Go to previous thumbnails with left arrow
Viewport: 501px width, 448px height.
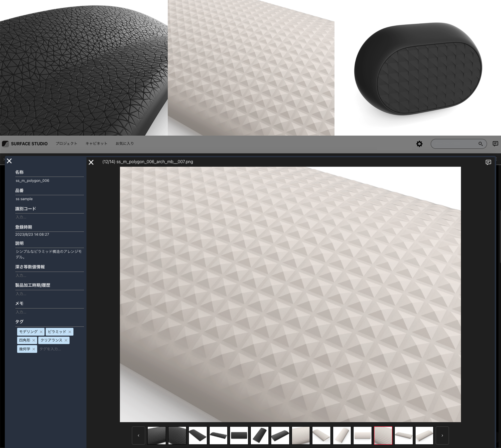(x=138, y=435)
